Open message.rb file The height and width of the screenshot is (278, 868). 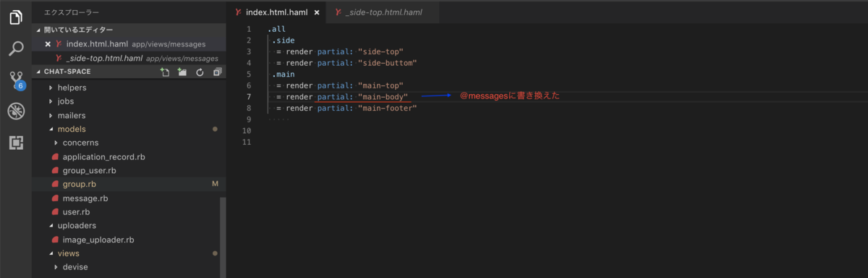click(x=85, y=198)
